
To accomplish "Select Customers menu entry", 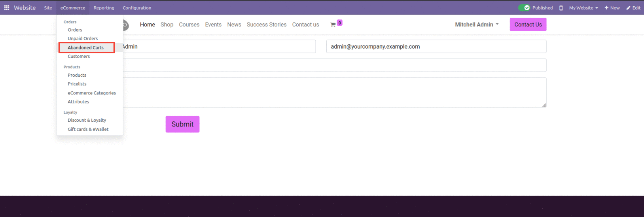I will [x=79, y=56].
